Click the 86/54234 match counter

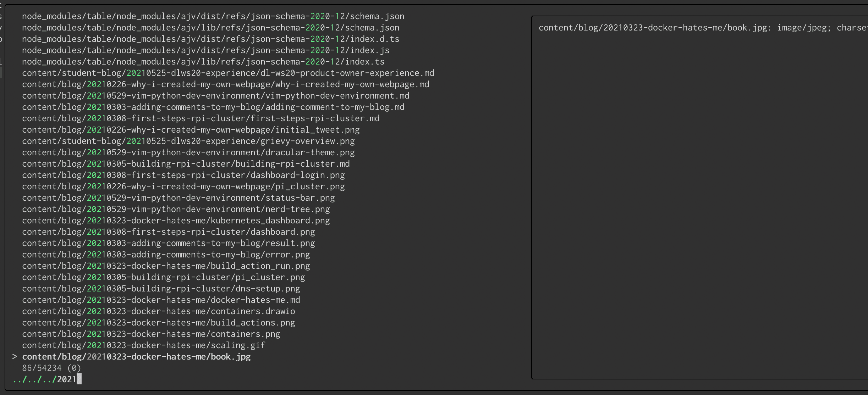click(51, 368)
